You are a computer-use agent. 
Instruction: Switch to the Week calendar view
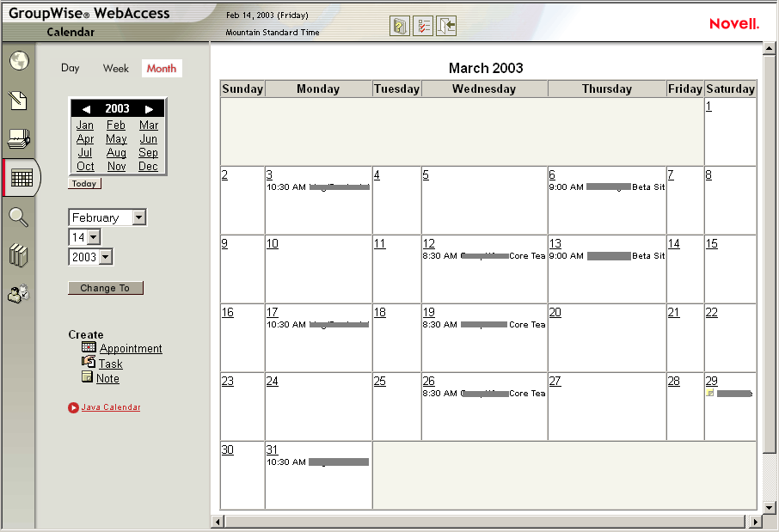point(115,68)
